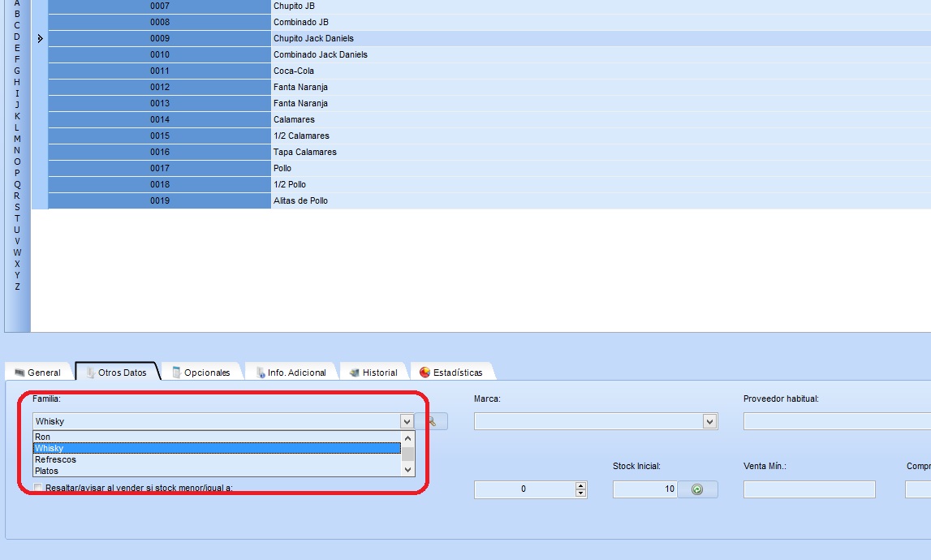Select row Chupito Jack Daniels
This screenshot has height=560, width=931.
click(489, 39)
